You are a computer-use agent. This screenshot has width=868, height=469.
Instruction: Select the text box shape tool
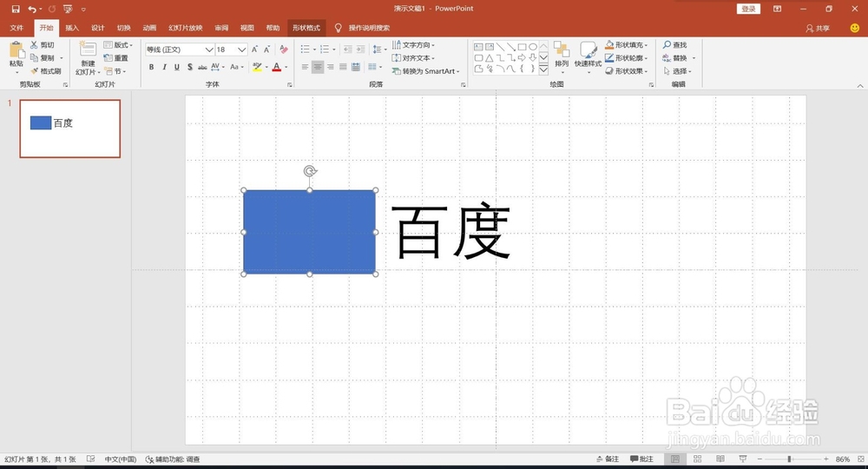tap(479, 47)
